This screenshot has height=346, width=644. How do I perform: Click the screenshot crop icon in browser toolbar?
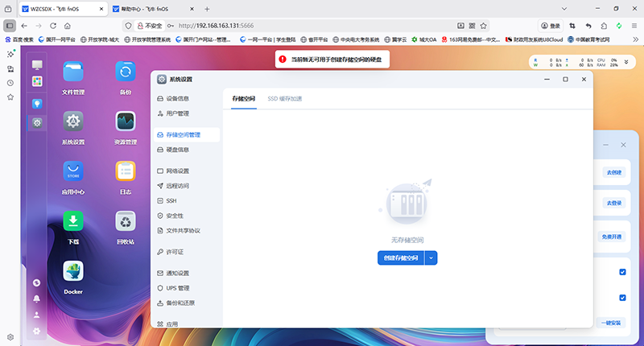click(572, 26)
